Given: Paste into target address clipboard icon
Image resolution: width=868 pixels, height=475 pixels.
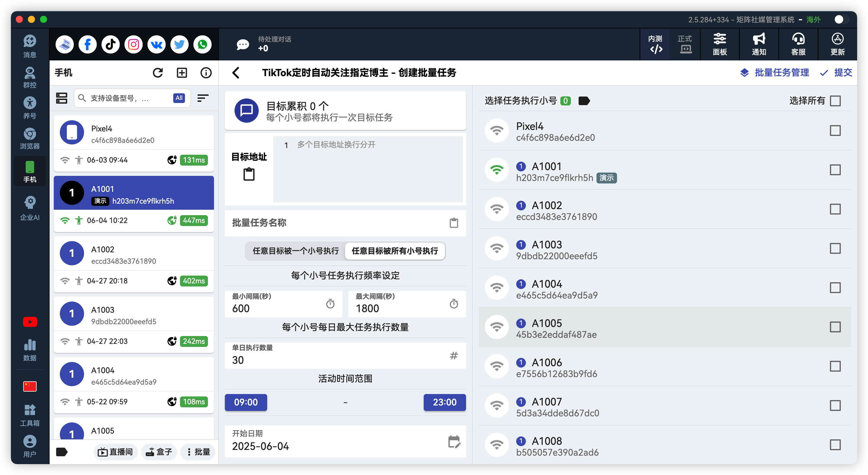Looking at the screenshot, I should 249,175.
